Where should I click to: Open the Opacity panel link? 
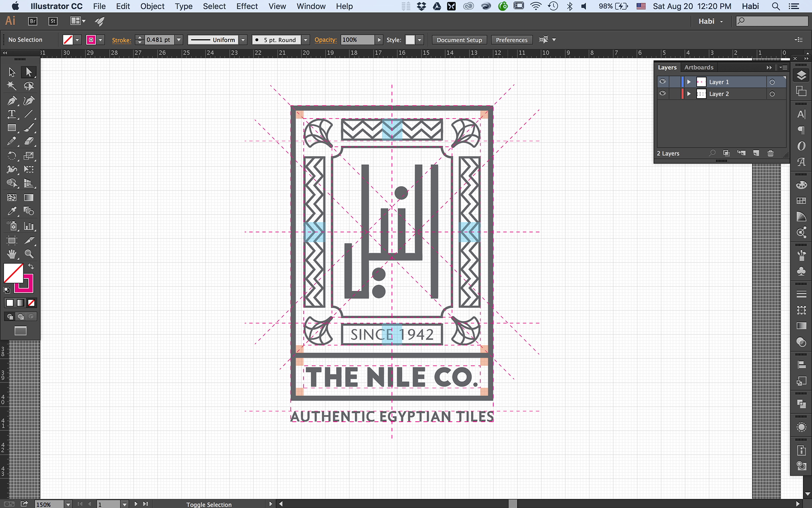[x=326, y=40]
